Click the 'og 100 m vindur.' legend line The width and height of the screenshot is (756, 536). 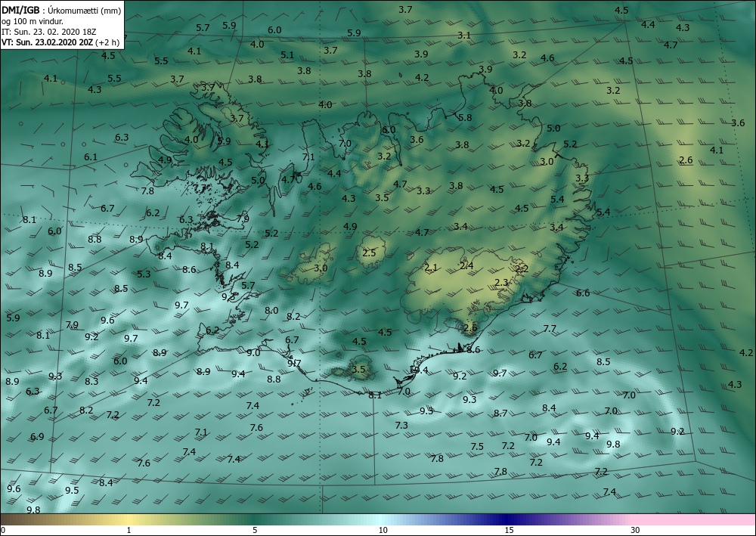[33, 21]
